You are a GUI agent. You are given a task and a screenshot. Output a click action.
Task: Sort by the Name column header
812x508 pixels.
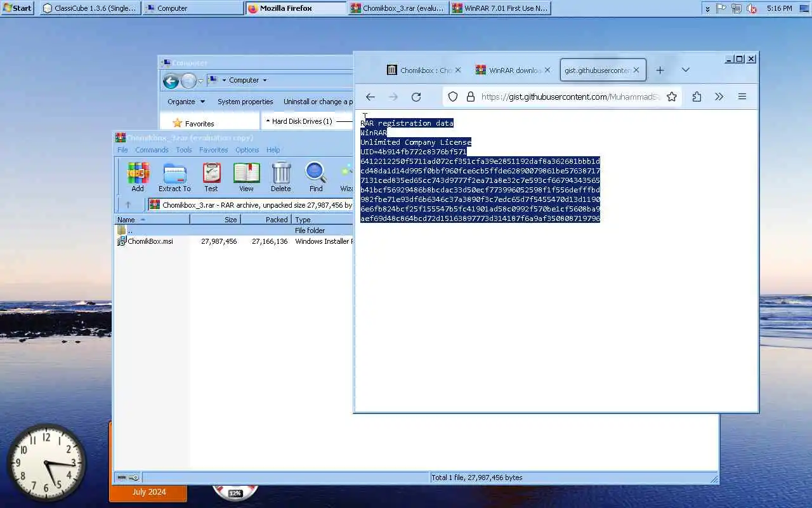pos(152,220)
